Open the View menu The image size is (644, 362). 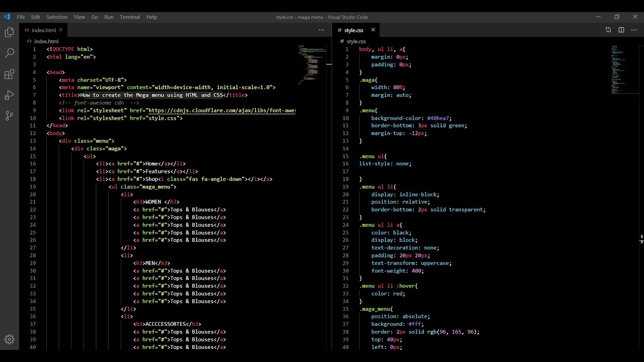pyautogui.click(x=79, y=17)
